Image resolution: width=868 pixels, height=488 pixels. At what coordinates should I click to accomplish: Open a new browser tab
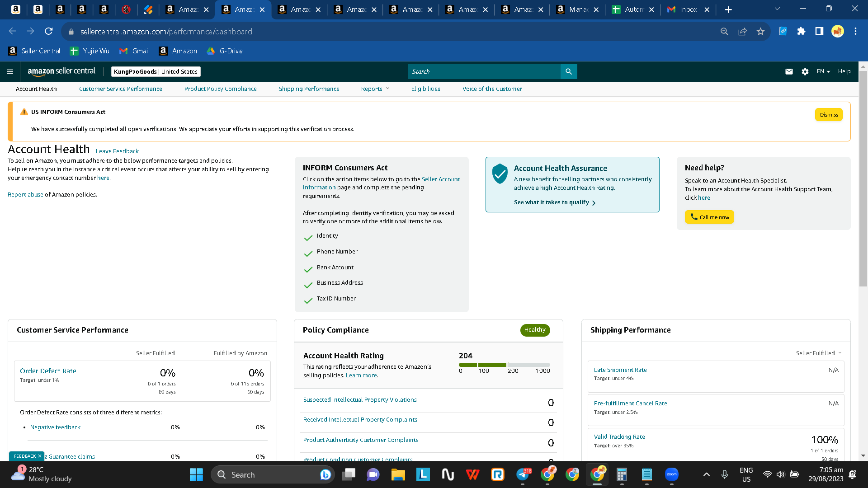point(728,9)
